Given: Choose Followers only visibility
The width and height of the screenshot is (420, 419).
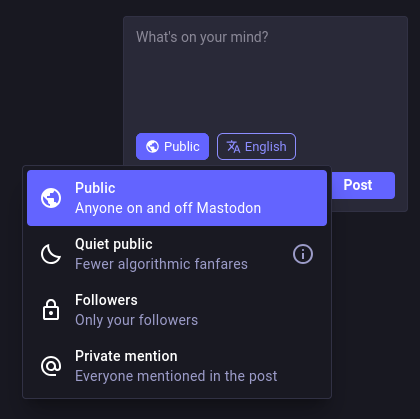Looking at the screenshot, I should click(x=177, y=310).
